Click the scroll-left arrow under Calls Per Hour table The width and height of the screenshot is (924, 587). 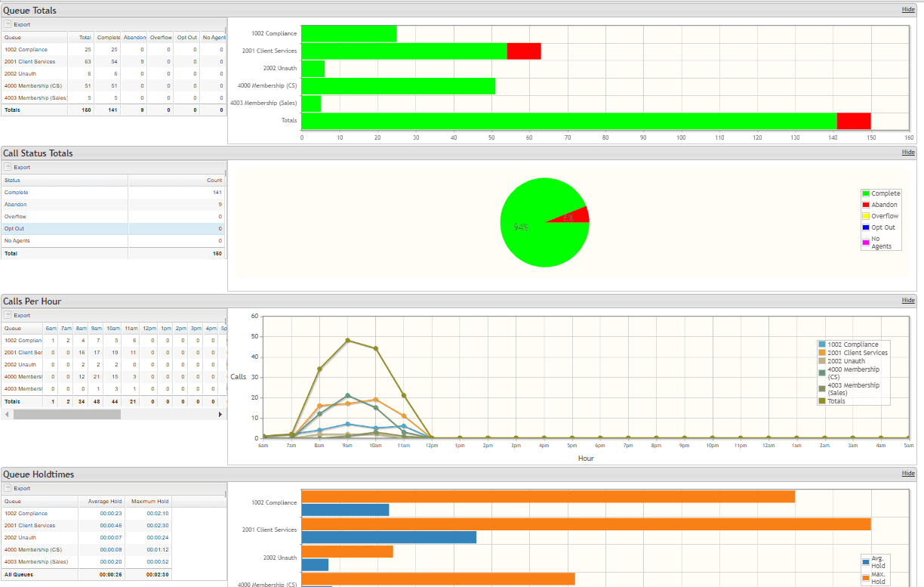coord(6,414)
